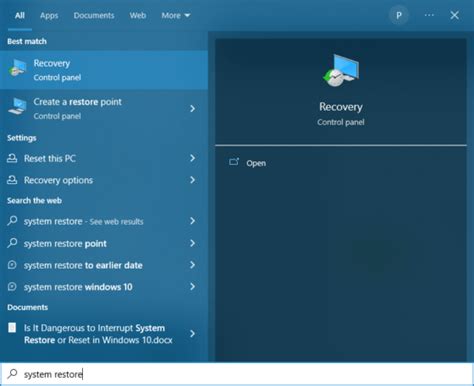Click search icon beside system restore point
The image size is (474, 386).
[12, 243]
